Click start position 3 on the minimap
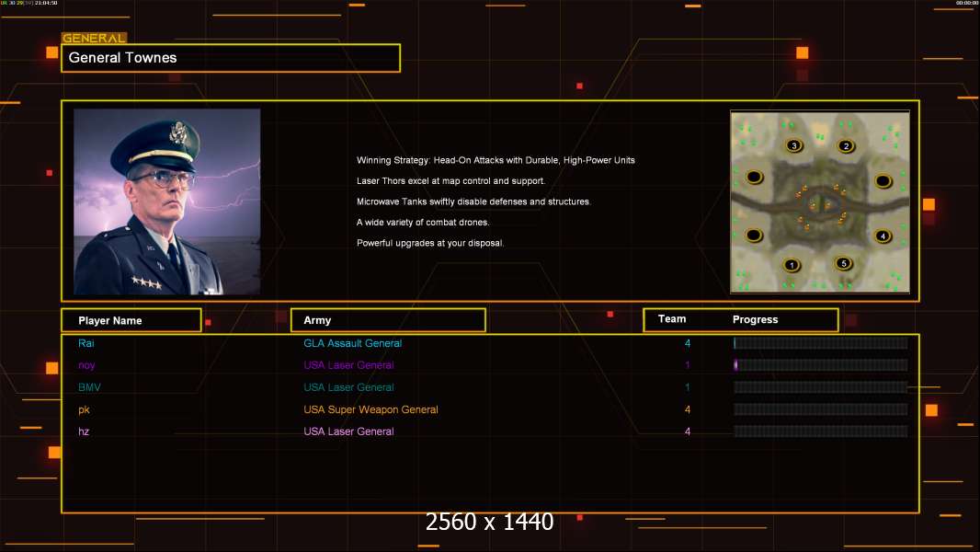Viewport: 980px width, 552px height. coord(793,145)
